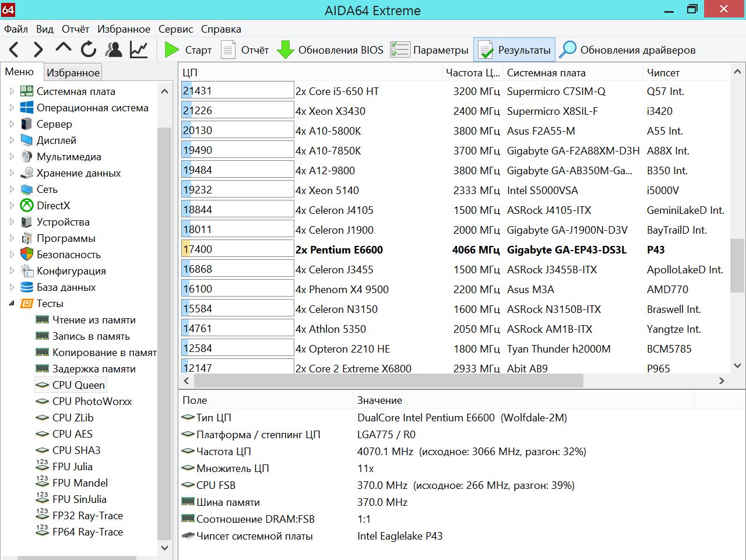Open the Файл menu

coord(16,29)
